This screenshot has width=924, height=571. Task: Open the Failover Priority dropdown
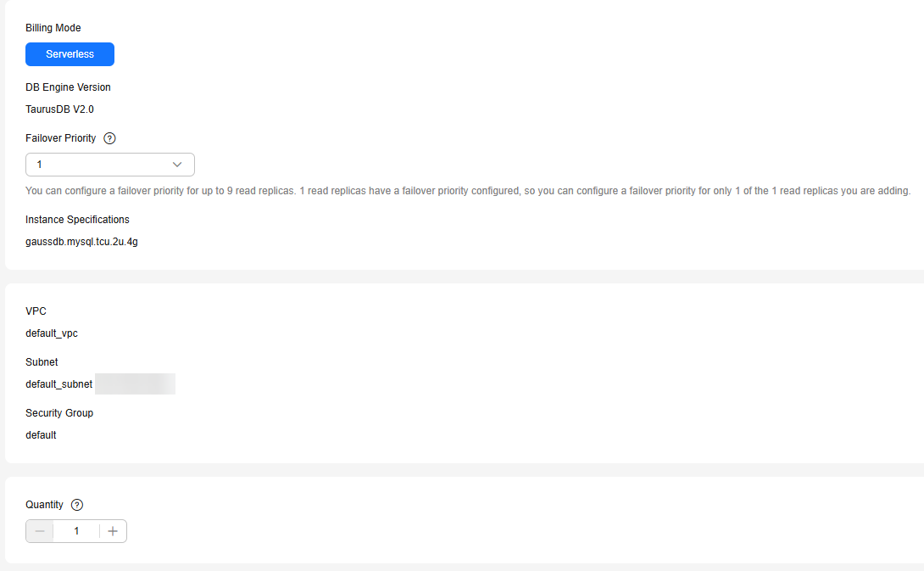(110, 165)
